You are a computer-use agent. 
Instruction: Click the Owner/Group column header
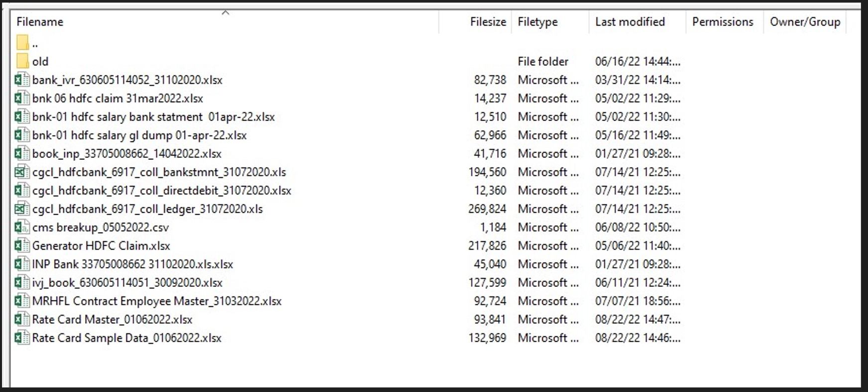point(805,22)
